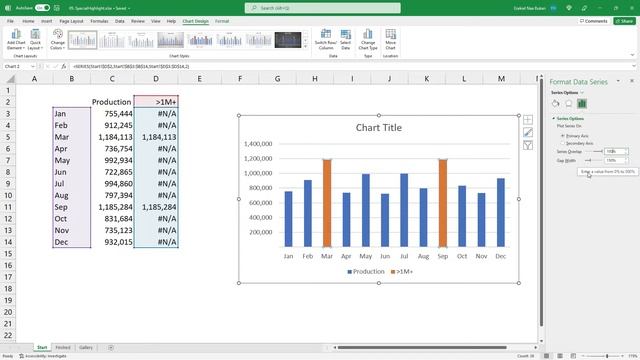Click the Chart Title text
This screenshot has width=640, height=360.
[378, 128]
